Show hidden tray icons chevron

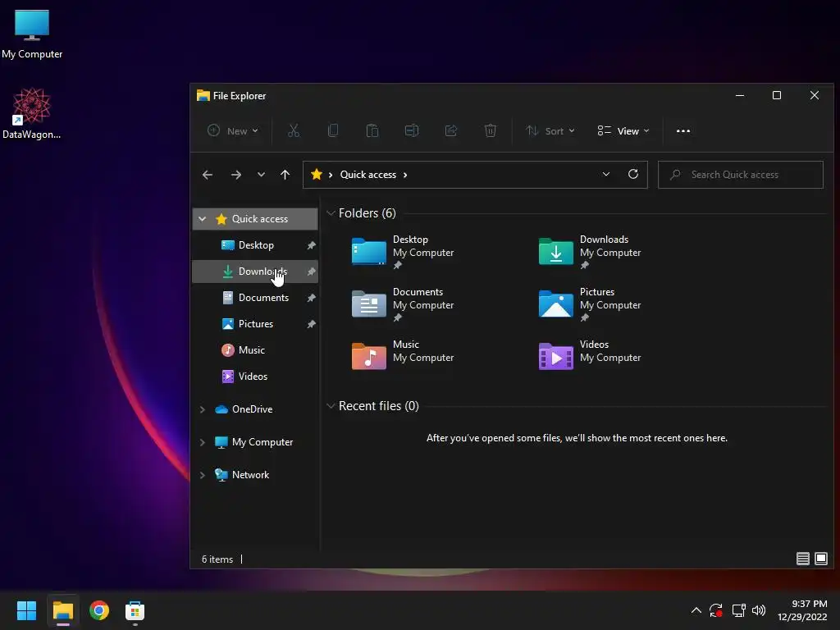696,610
